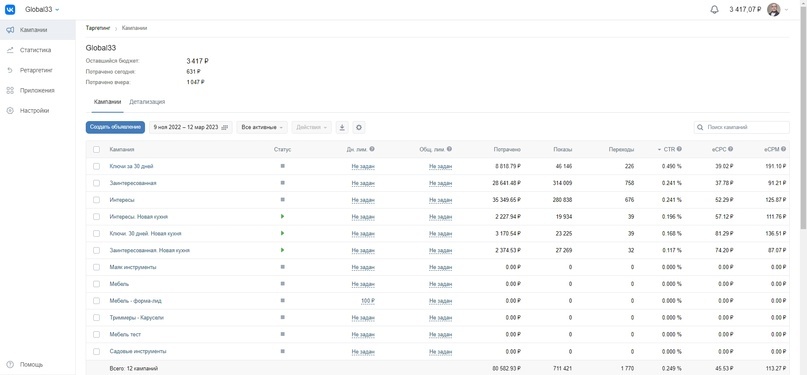This screenshot has width=807, height=375.
Task: Open table column settings gear icon
Action: [x=359, y=127]
